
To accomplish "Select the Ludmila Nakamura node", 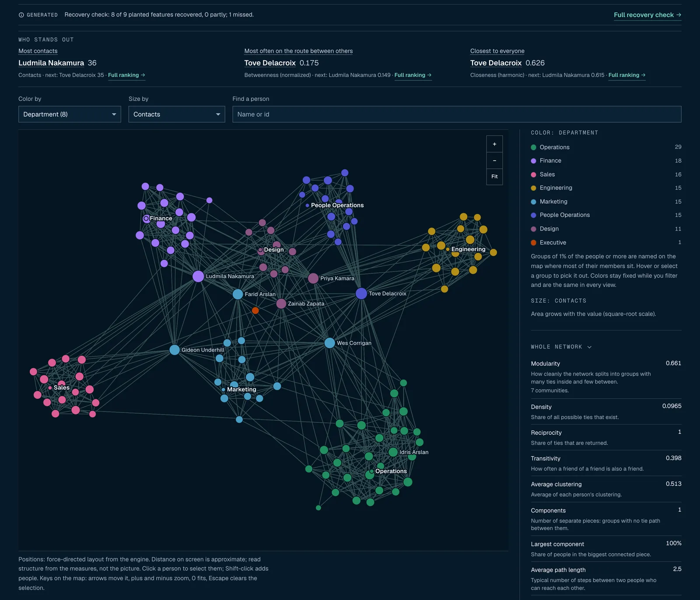I will pos(198,276).
